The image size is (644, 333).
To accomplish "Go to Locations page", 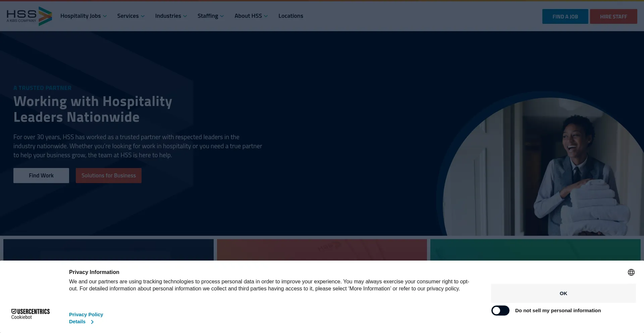I will (290, 16).
